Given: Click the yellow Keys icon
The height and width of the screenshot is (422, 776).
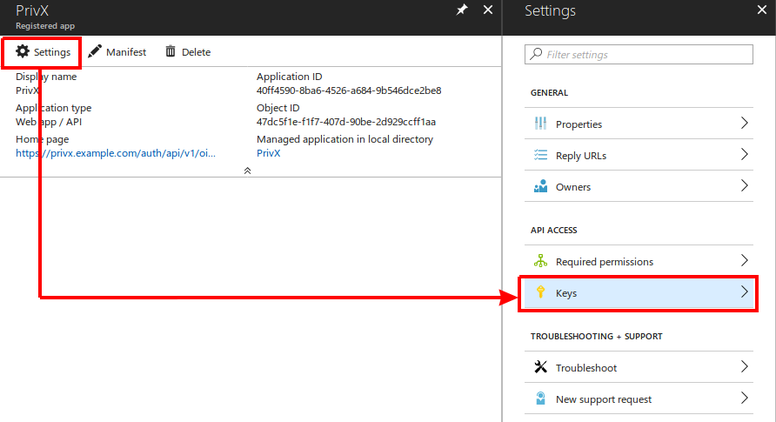Looking at the screenshot, I should (x=540, y=292).
